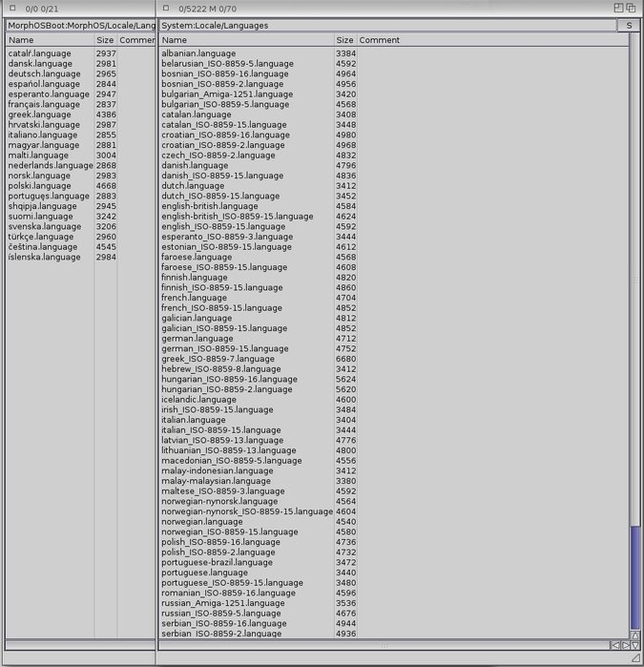The height and width of the screenshot is (667, 644).
Task: Click the down arrow at the scrollbar bottom
Action: point(635,645)
